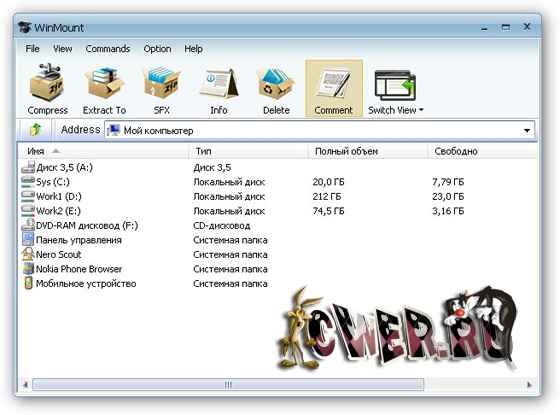Viewport: 560px width, 415px height.
Task: Go up one folder level arrow icon
Action: 35,130
